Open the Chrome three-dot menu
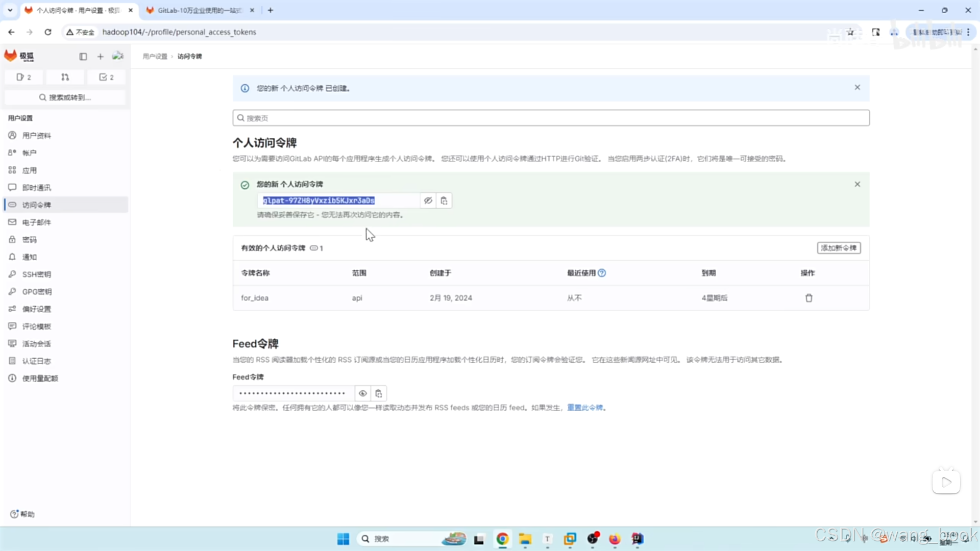The height and width of the screenshot is (551, 980). (968, 32)
